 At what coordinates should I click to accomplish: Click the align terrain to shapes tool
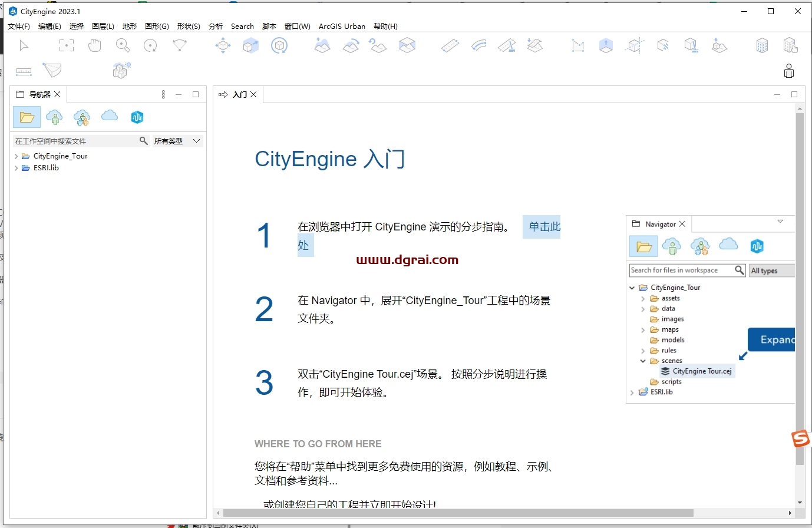[407, 45]
